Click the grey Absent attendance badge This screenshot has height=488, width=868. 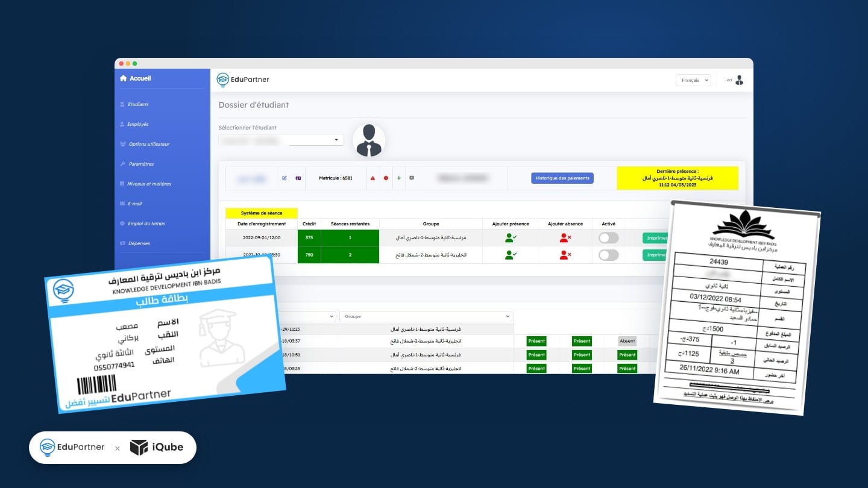(627, 341)
